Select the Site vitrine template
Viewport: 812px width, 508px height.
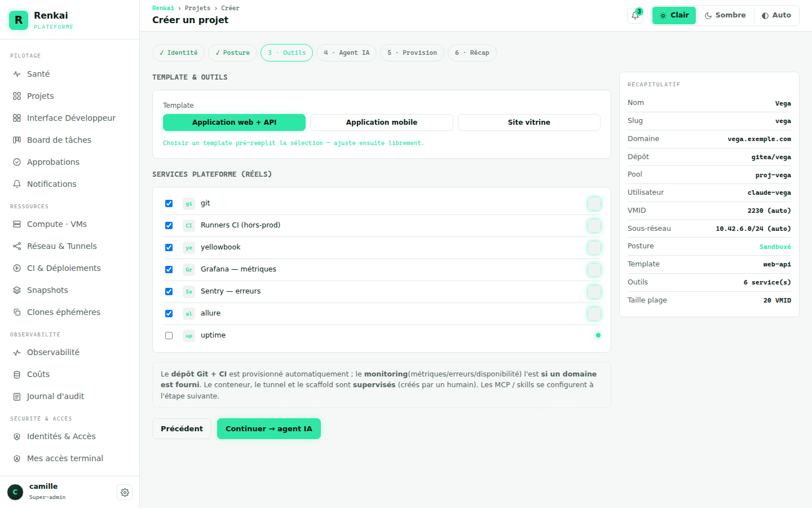(529, 122)
